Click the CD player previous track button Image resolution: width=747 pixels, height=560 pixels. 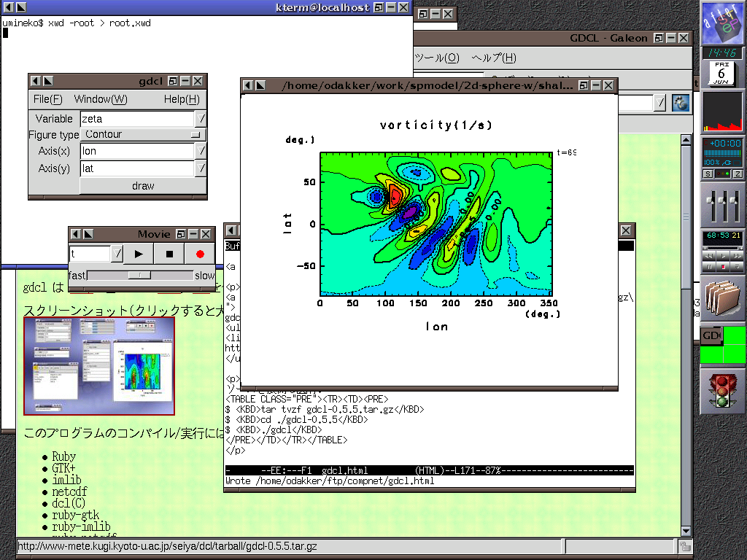(x=709, y=256)
